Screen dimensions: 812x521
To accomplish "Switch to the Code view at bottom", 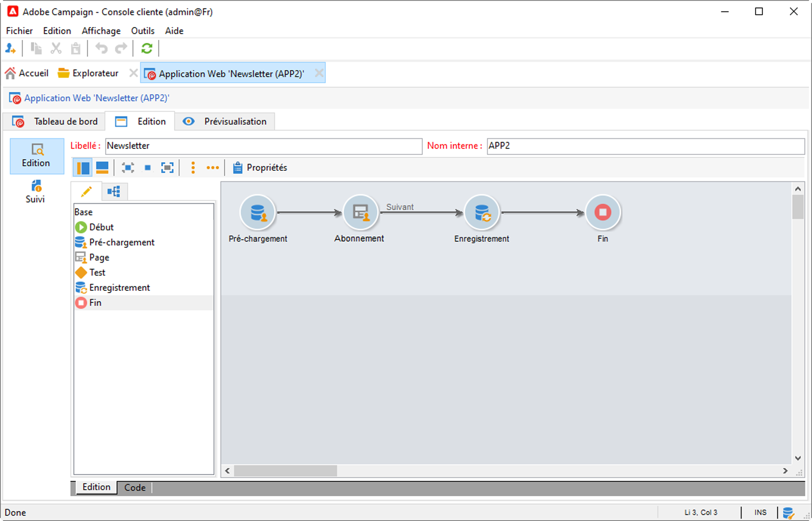I will 134,488.
